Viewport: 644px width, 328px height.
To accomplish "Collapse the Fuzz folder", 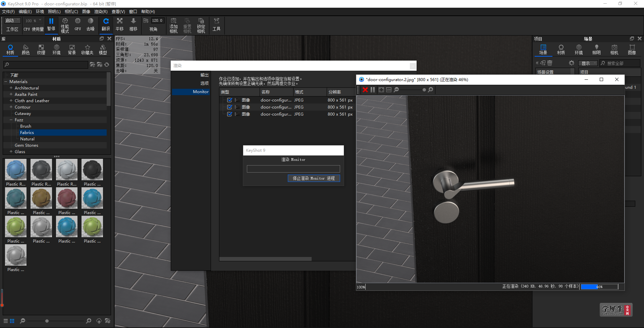I will 11,120.
